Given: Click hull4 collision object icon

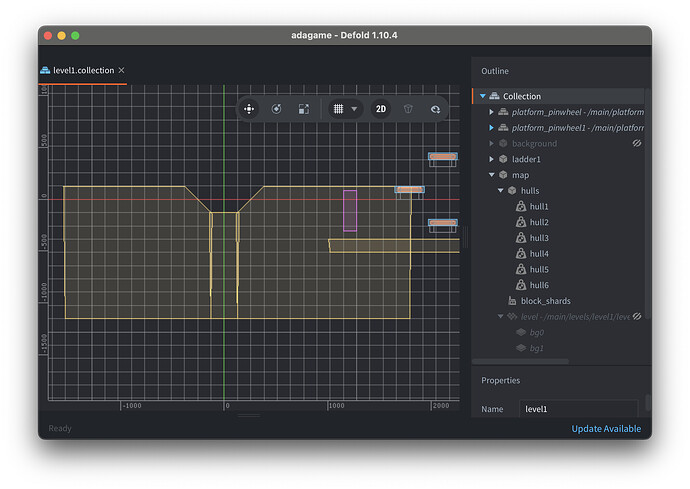Looking at the screenshot, I should point(521,254).
